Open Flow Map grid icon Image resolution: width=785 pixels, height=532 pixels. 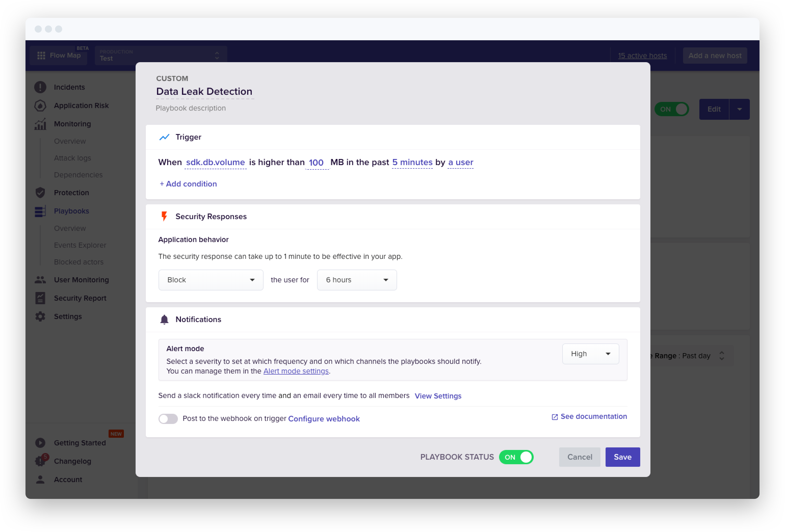coord(41,55)
